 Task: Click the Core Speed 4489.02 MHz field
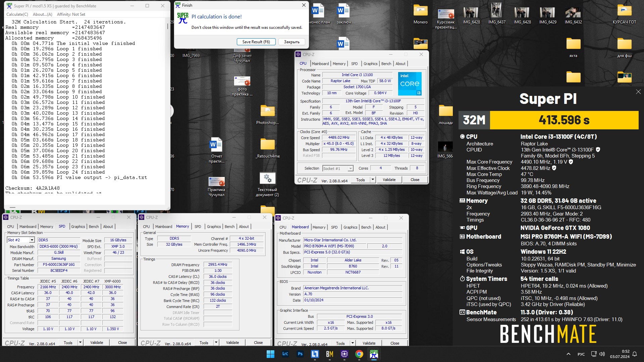[339, 138]
